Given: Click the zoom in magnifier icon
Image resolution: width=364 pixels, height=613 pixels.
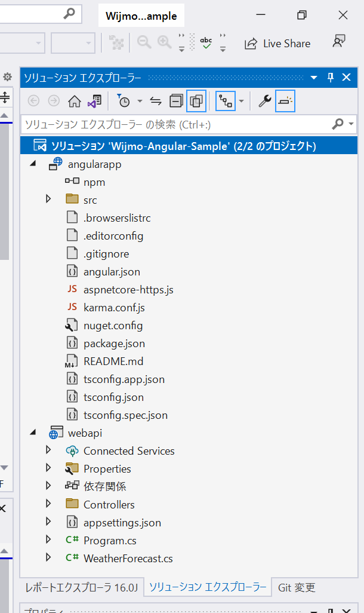Looking at the screenshot, I should point(165,42).
